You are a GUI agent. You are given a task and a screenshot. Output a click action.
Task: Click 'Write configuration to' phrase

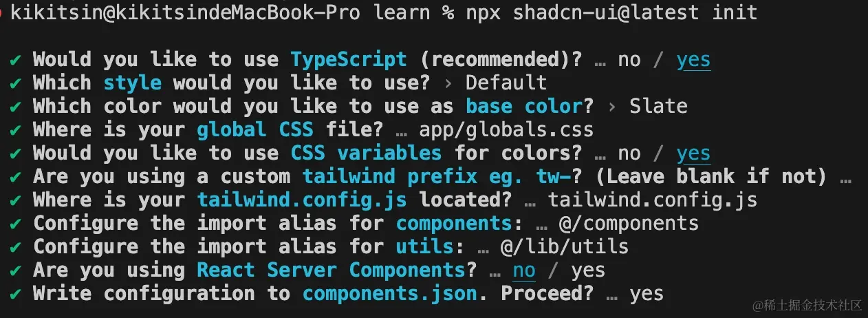(162, 294)
